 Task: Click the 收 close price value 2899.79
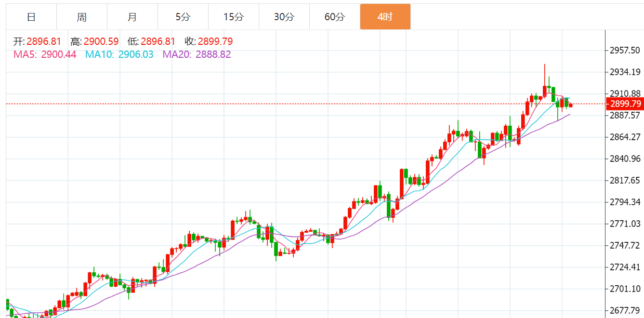(x=215, y=42)
